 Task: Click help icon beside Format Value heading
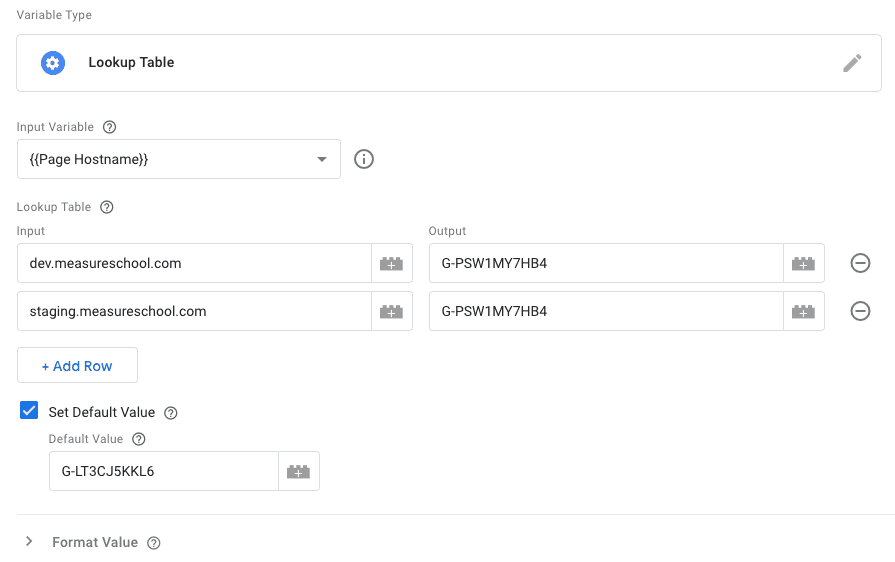point(154,543)
